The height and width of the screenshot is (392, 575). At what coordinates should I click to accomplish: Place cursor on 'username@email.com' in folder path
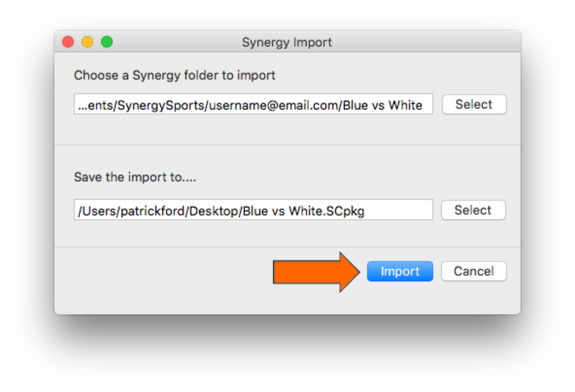(x=274, y=105)
